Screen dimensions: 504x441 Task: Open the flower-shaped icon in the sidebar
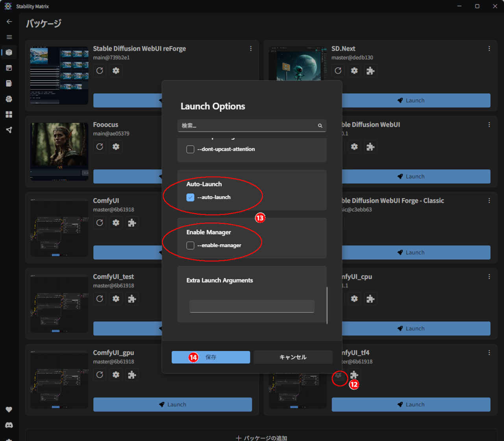click(x=9, y=99)
